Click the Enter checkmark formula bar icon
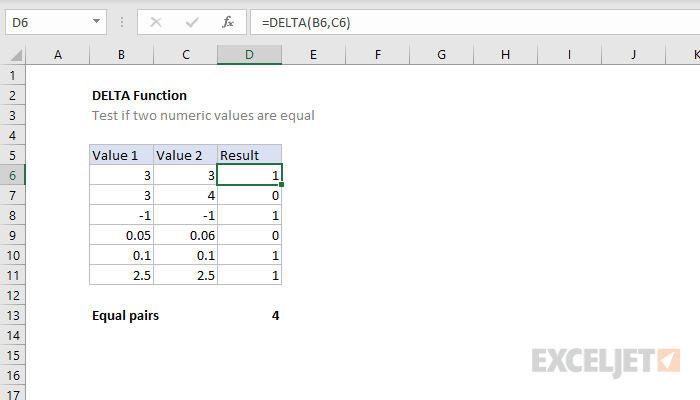The image size is (700, 400). pos(192,22)
